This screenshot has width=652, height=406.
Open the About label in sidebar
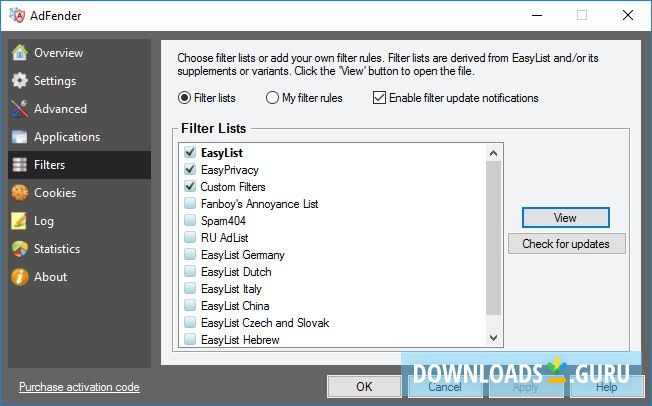click(x=50, y=277)
